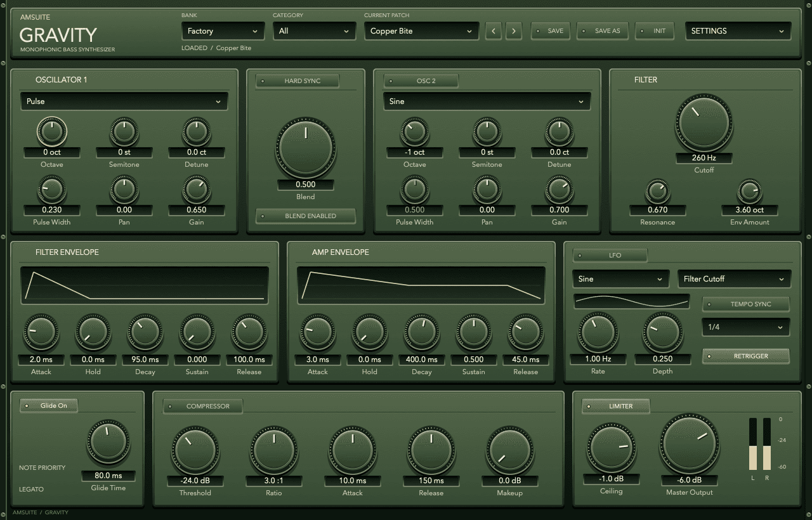Screen dimensions: 812x520
Task: Open OSC 2 Sine waveform dropdown
Action: pyautogui.click(x=487, y=101)
